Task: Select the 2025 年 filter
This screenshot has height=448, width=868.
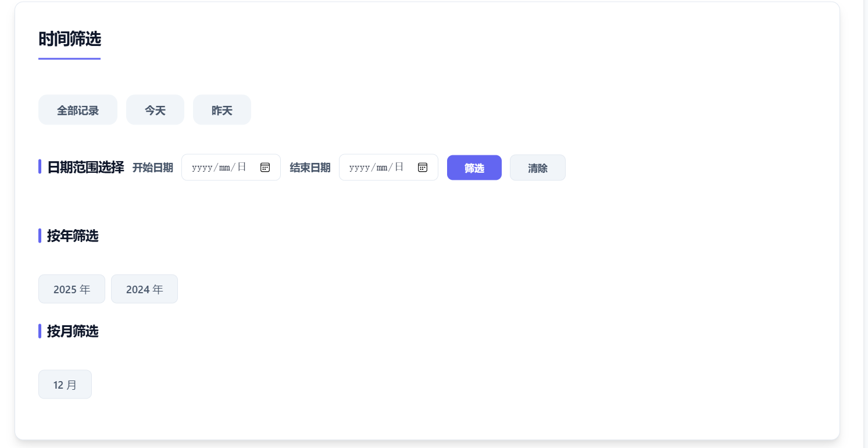Action: click(x=72, y=289)
